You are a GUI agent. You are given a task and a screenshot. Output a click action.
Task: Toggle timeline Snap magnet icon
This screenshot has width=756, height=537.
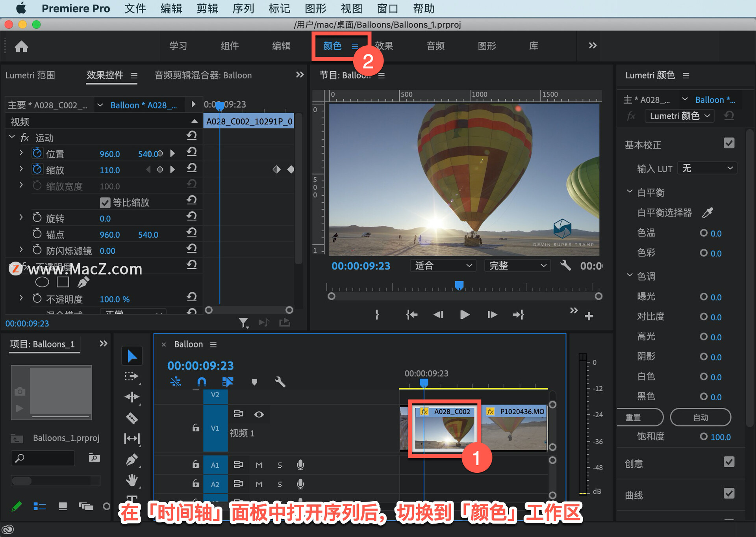pyautogui.click(x=202, y=381)
